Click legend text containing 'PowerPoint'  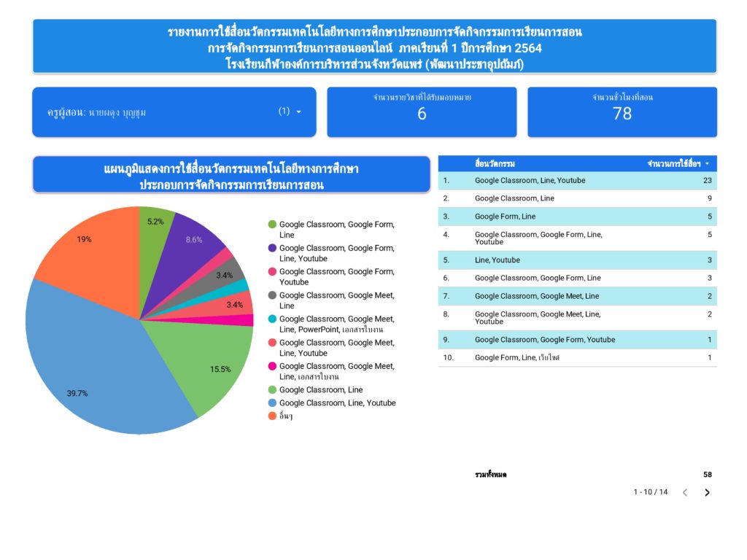click(x=337, y=324)
